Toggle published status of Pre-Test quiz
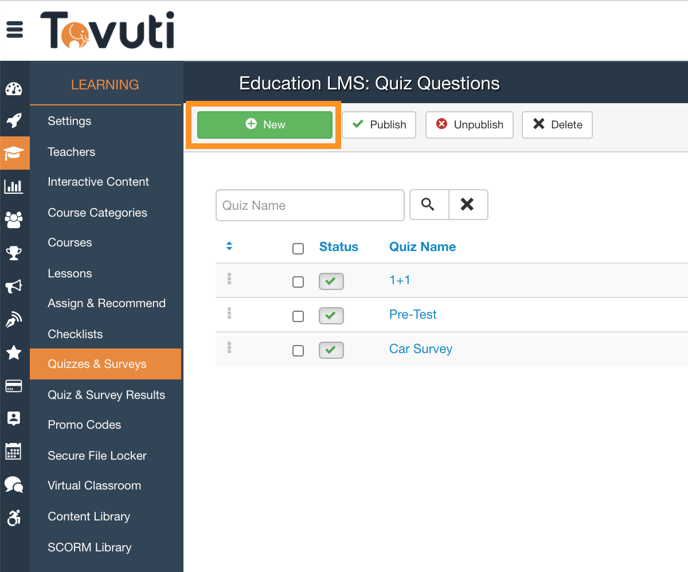The width and height of the screenshot is (688, 572). tap(331, 316)
